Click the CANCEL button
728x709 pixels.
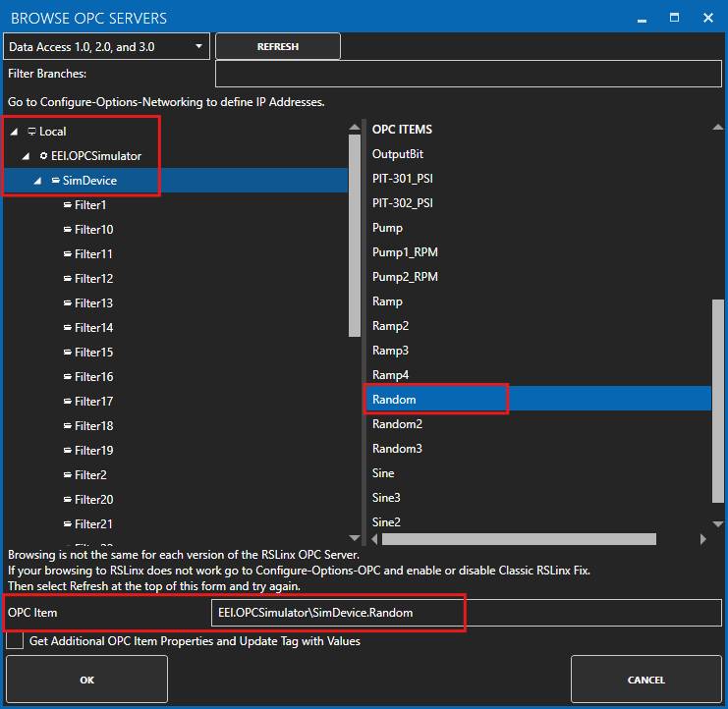point(645,680)
